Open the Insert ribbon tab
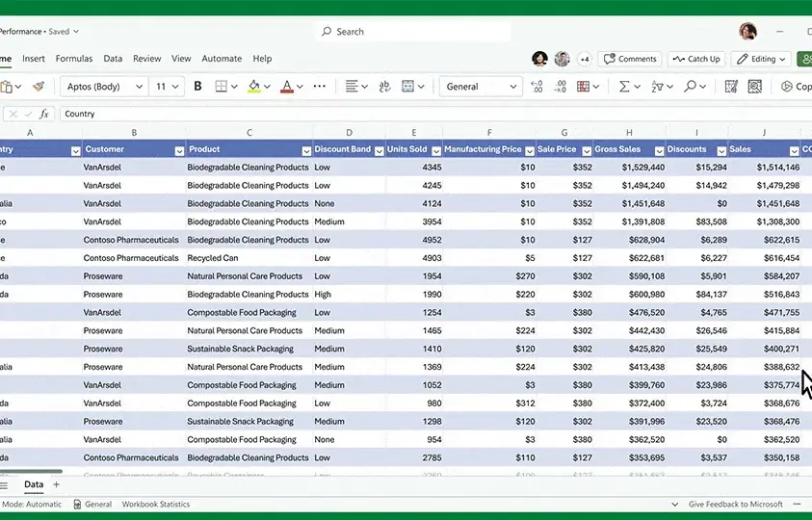The width and height of the screenshot is (812, 520). click(x=34, y=59)
